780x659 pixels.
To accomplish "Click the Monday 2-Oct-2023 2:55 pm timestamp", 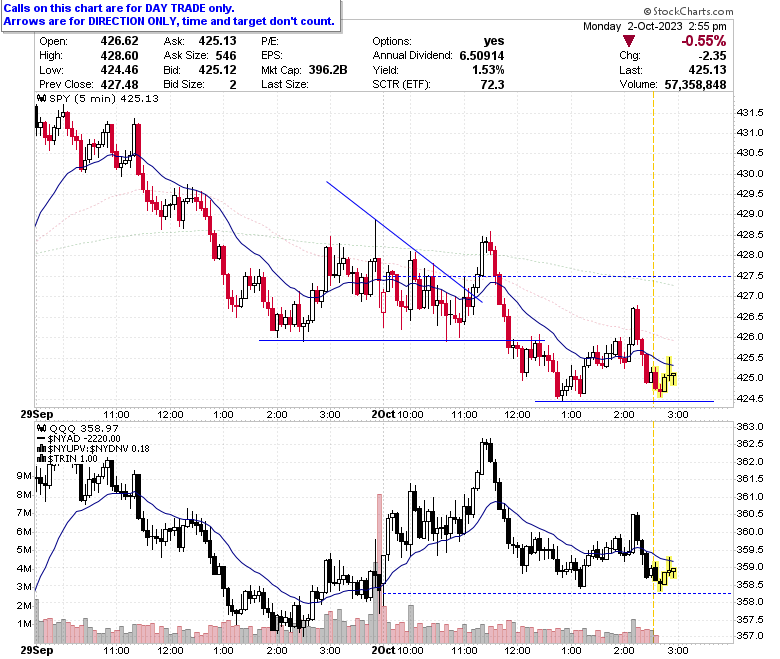I will 655,26.
